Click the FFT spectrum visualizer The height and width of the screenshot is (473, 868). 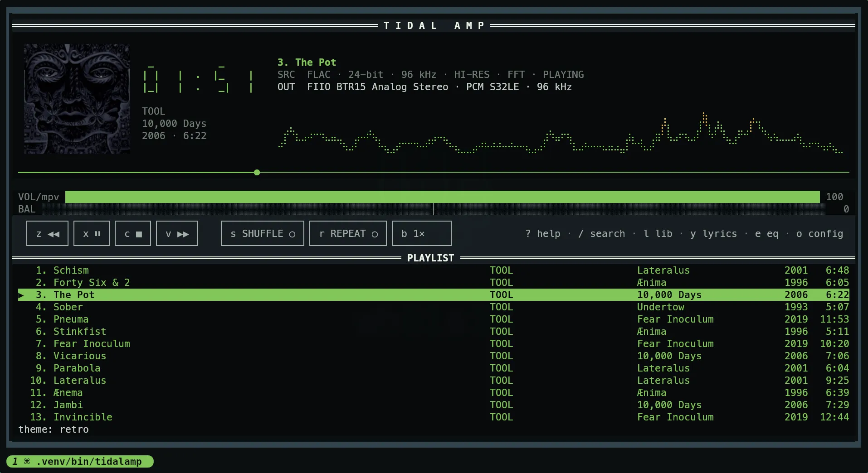(561, 133)
